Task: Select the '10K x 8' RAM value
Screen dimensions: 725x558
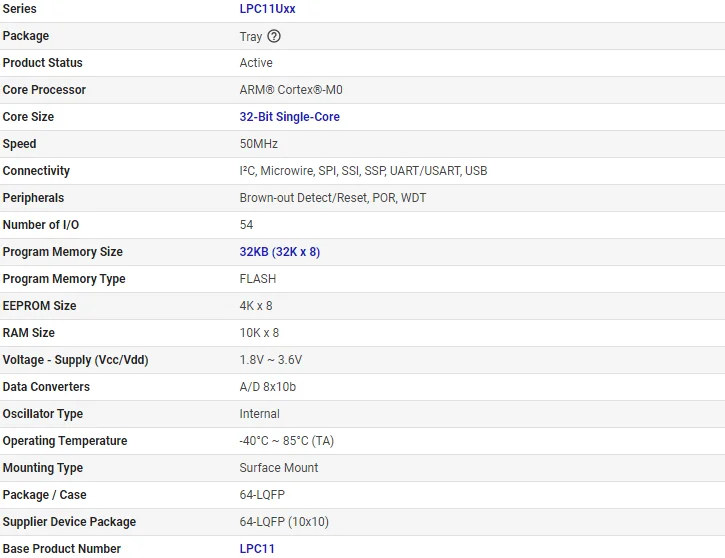Action: click(259, 333)
